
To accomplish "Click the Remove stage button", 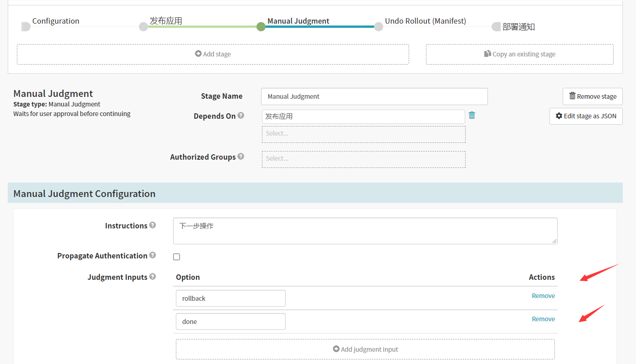I will point(593,96).
